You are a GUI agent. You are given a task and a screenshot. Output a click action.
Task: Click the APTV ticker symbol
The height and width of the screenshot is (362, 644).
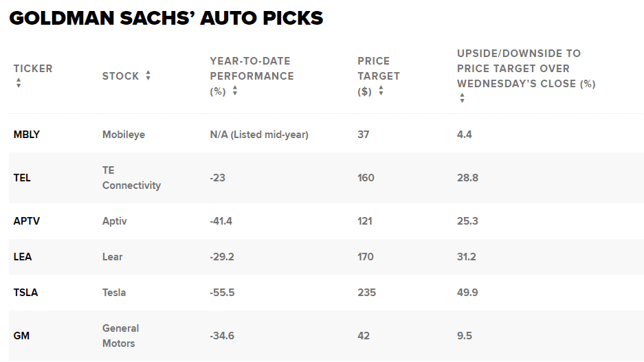(27, 221)
